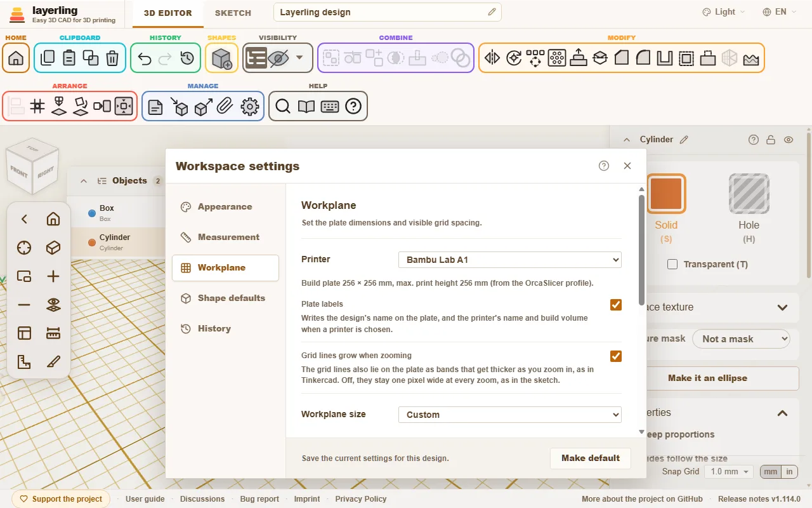Open the Workplane size Custom dropdown
The width and height of the screenshot is (812, 508).
[510, 415]
